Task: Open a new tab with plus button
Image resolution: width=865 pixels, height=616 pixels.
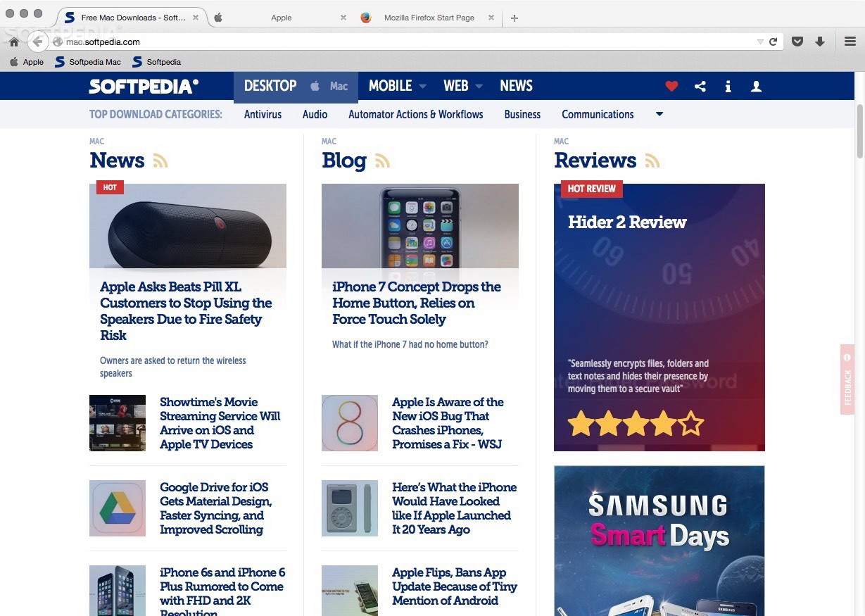Action: [x=514, y=18]
